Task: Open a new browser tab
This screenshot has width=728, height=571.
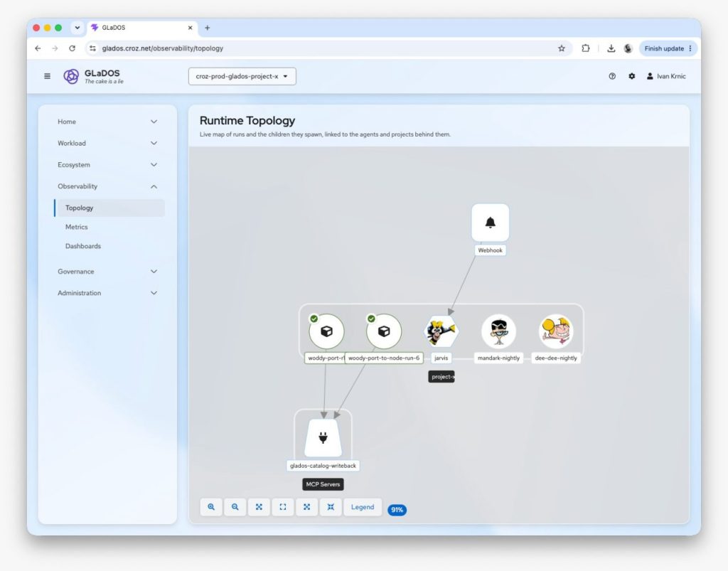Action: point(208,28)
